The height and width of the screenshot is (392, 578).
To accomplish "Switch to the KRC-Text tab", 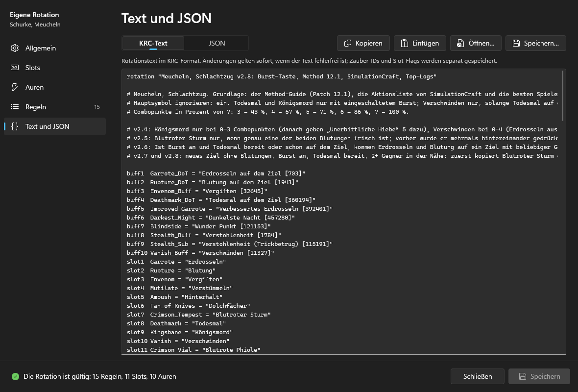I will click(x=153, y=43).
